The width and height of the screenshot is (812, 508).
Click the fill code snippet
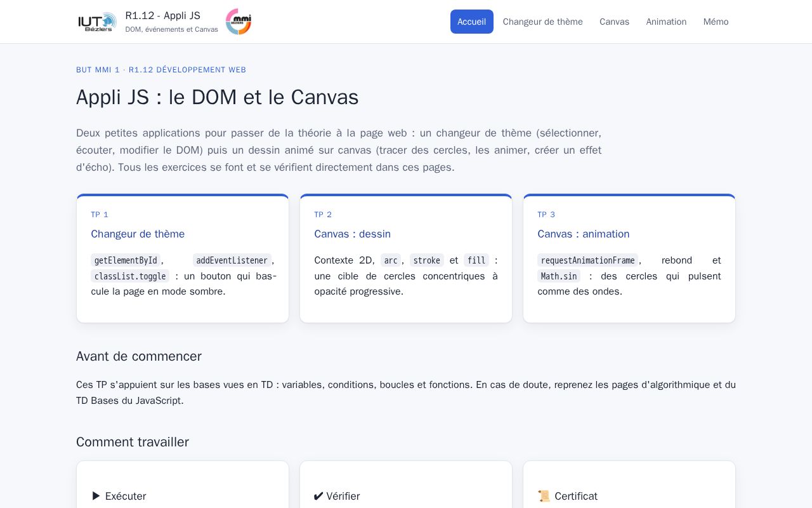(476, 260)
